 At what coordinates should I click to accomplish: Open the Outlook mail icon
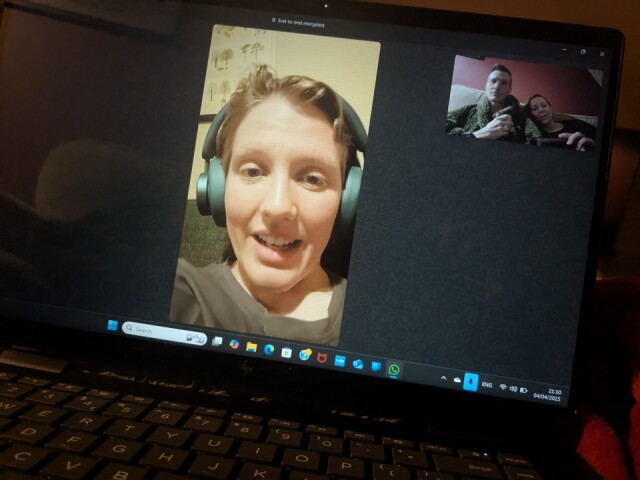click(x=358, y=364)
